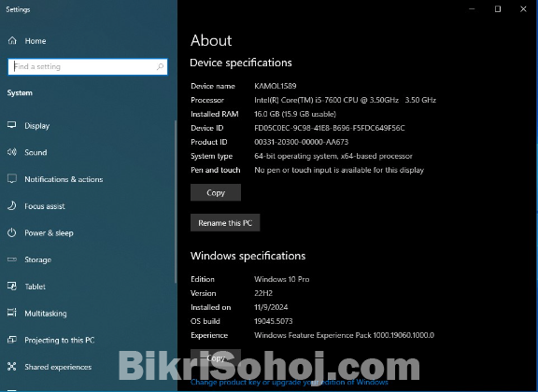Open Shared experiences settings
The width and height of the screenshot is (538, 392).
coord(58,367)
